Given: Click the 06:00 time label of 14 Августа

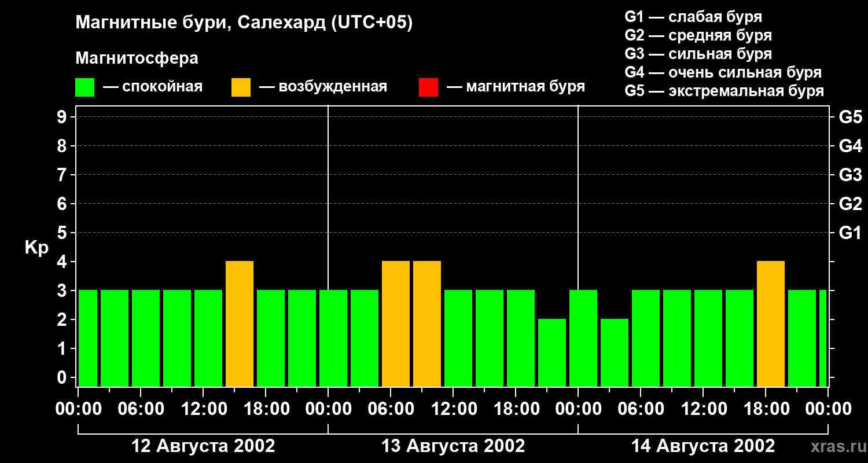Looking at the screenshot, I should click(641, 409).
